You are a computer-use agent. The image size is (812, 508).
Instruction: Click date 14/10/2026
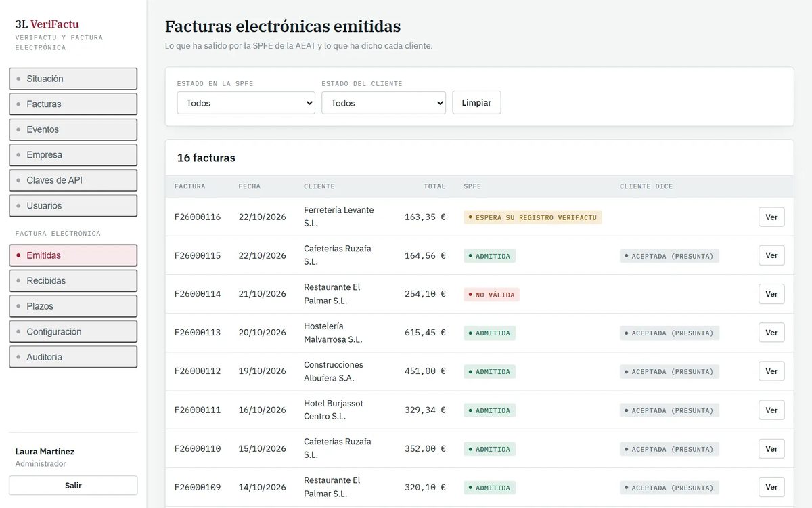pyautogui.click(x=263, y=487)
